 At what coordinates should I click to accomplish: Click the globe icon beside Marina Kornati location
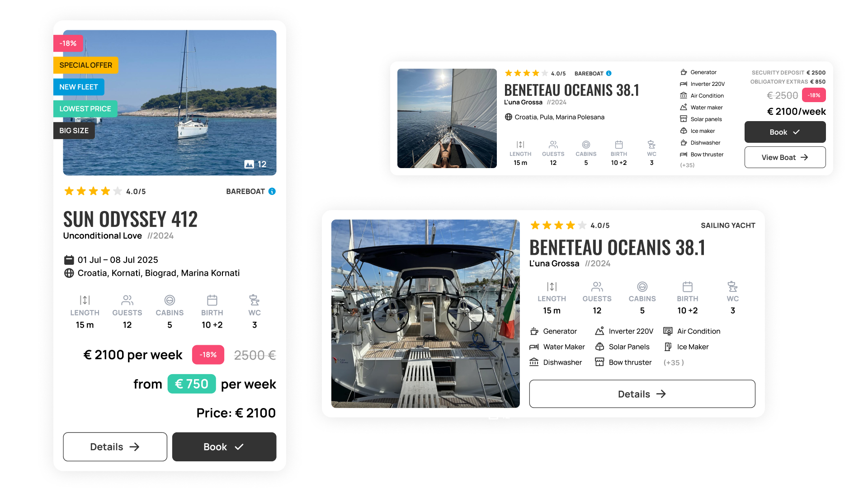coord(69,273)
